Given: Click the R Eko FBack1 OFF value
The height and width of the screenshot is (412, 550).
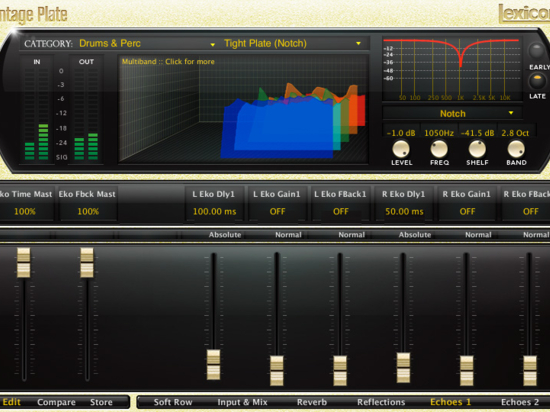Looking at the screenshot, I should tap(530, 211).
